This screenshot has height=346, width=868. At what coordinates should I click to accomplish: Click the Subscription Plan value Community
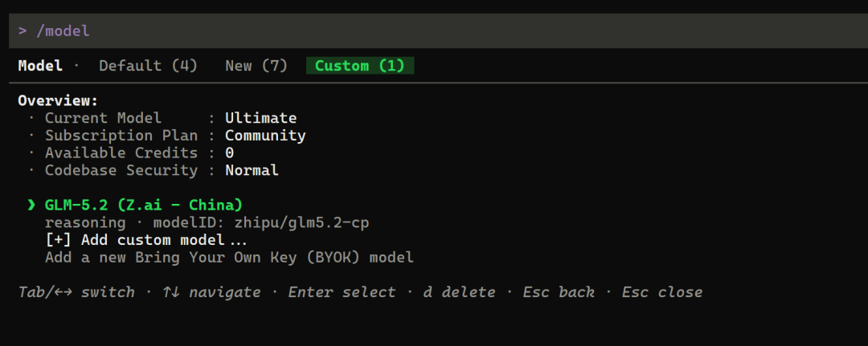(x=265, y=136)
